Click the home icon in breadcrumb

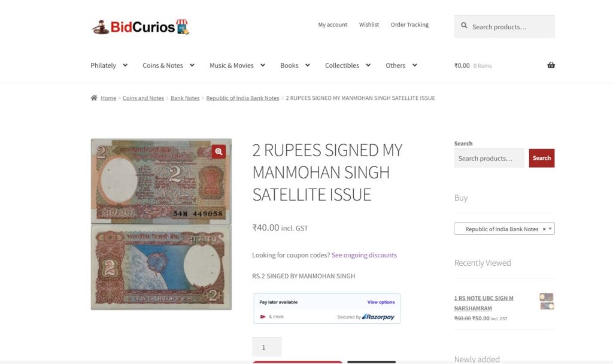(94, 98)
